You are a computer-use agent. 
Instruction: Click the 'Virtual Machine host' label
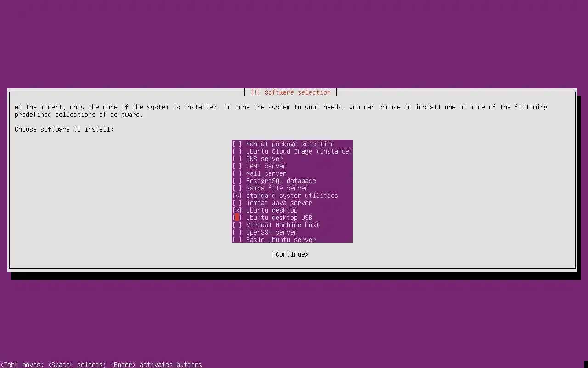pyautogui.click(x=283, y=225)
